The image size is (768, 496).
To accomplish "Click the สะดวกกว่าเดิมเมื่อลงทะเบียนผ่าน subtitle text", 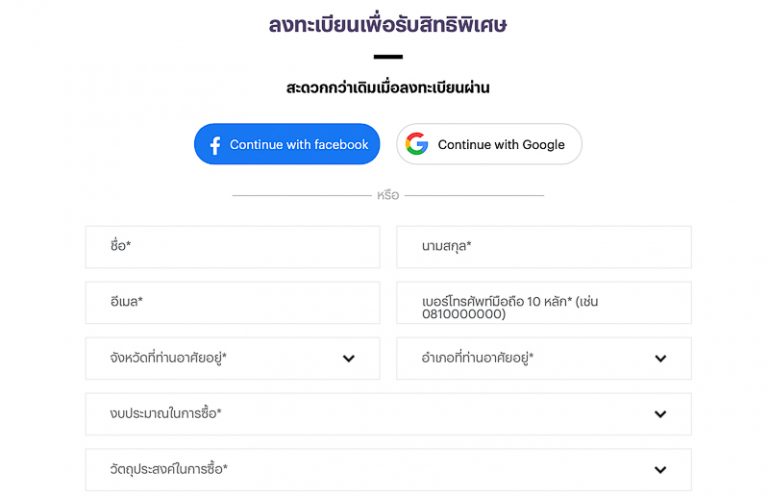I will pos(388,88).
